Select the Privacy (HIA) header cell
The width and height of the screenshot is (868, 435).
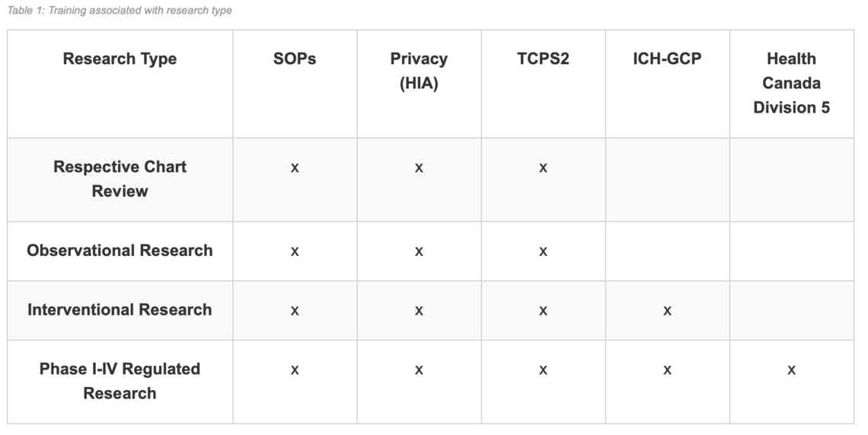[x=419, y=71]
